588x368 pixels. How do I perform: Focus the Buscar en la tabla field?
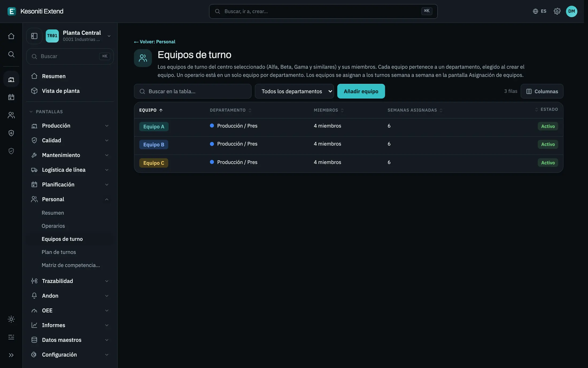point(193,91)
